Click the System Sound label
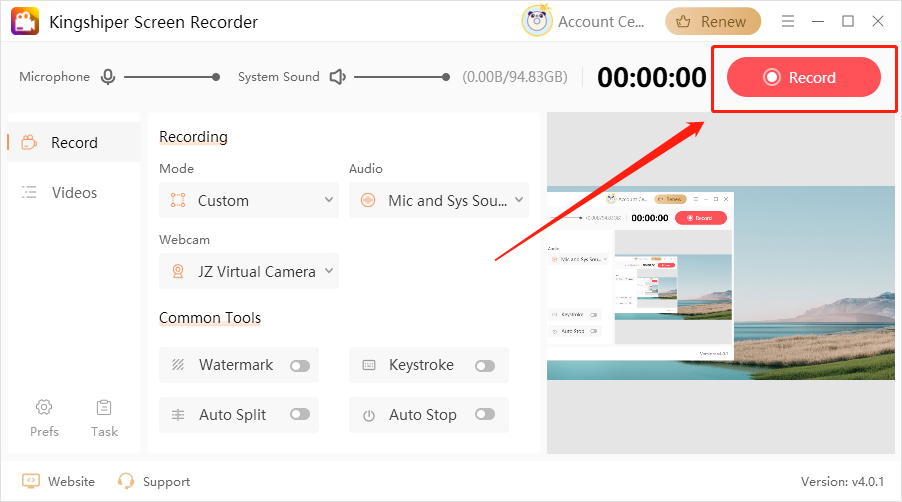 tap(278, 76)
